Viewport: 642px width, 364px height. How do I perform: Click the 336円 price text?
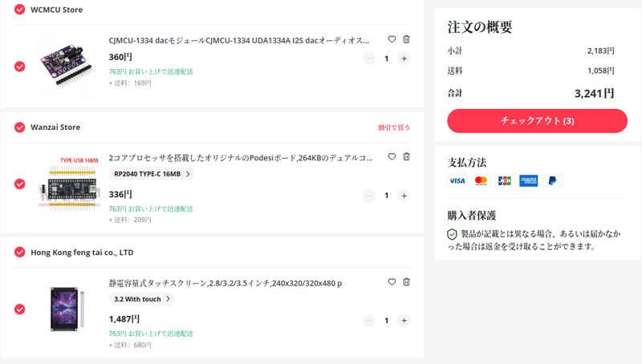[120, 194]
